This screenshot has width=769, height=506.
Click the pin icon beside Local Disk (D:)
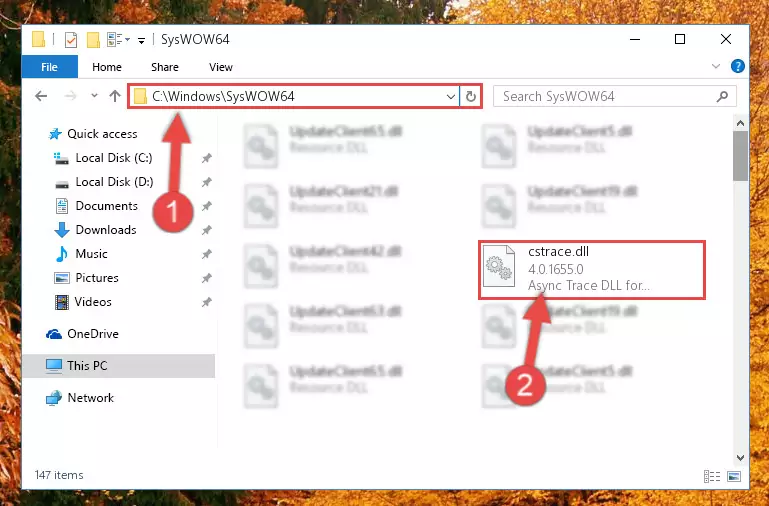pos(206,182)
